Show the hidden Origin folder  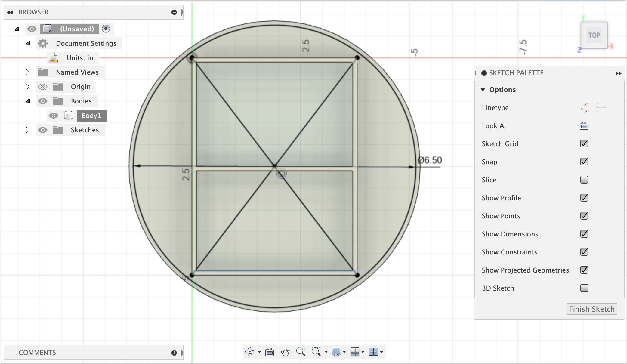coord(43,87)
